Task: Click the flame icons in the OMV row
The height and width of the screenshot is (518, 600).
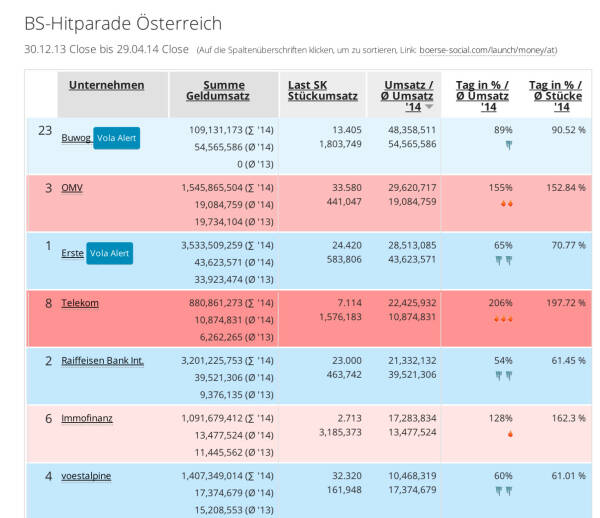Action: tap(507, 203)
